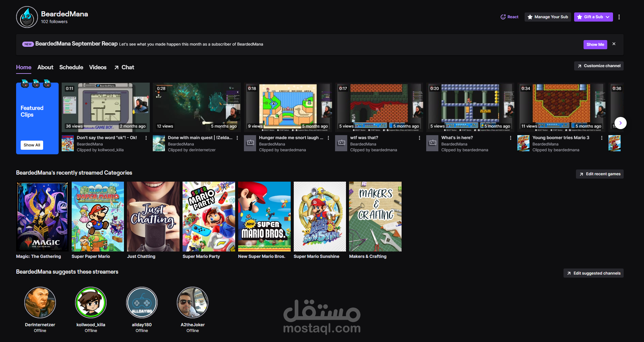Image resolution: width=644 pixels, height=342 pixels.
Task: Click BeardedMana name under wtf was that clip
Action: (363, 144)
